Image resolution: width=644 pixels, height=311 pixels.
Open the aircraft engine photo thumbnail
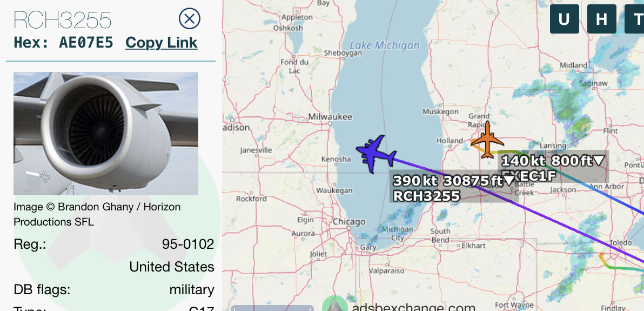point(106,133)
